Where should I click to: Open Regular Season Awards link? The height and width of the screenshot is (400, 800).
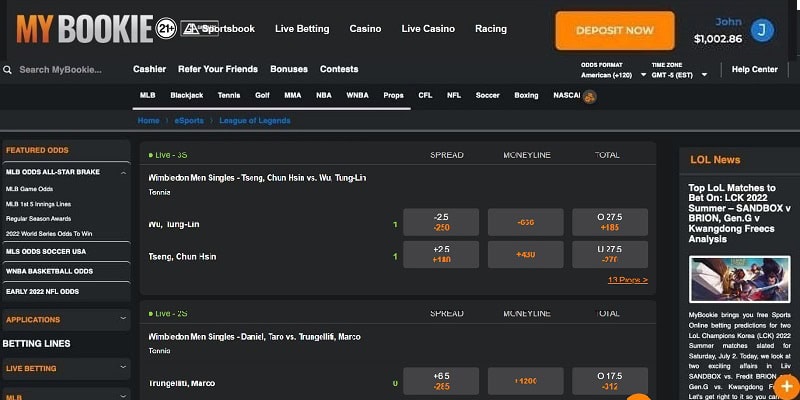click(x=38, y=219)
